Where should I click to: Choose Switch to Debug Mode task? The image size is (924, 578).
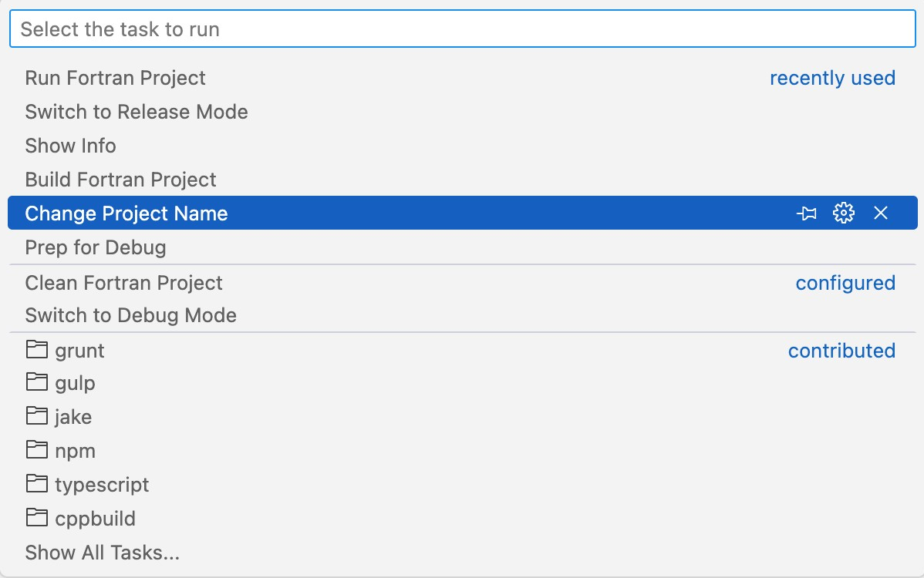130,315
